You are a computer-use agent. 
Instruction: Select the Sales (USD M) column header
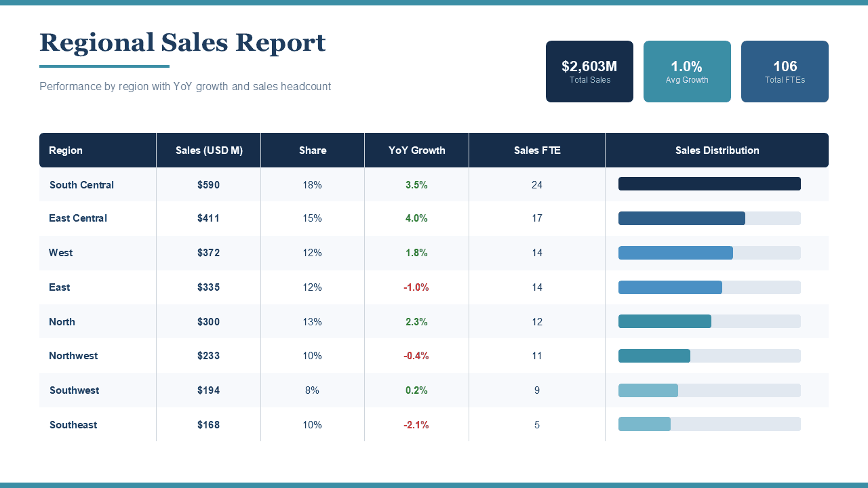click(209, 150)
